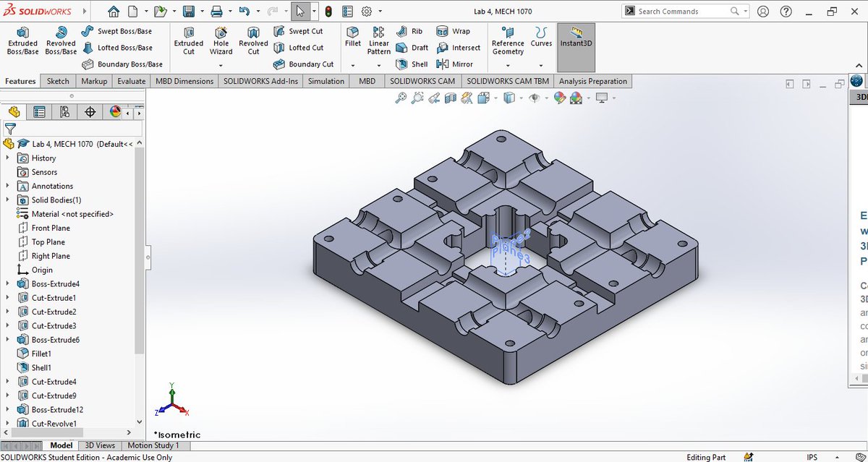Viewport: 868px width, 462px height.
Task: Select the Wrap feature
Action: click(453, 31)
